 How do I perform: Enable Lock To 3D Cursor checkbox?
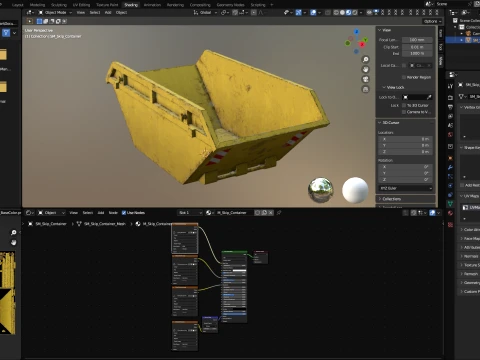pyautogui.click(x=404, y=105)
